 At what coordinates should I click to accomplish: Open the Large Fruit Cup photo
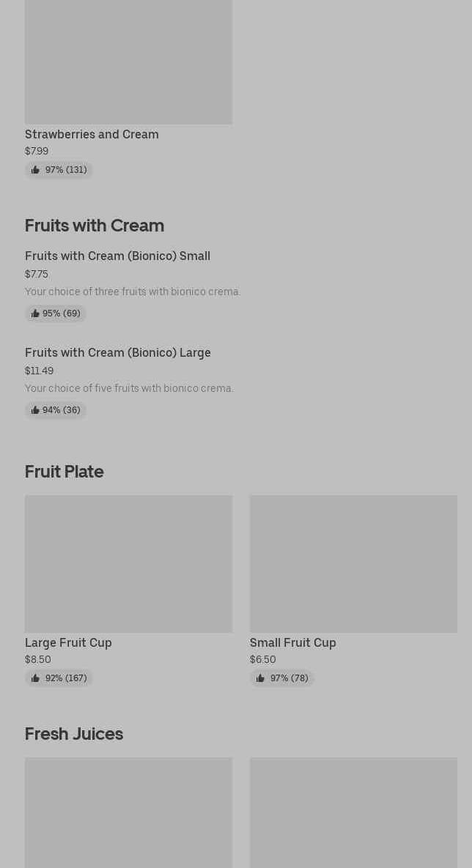pos(128,563)
